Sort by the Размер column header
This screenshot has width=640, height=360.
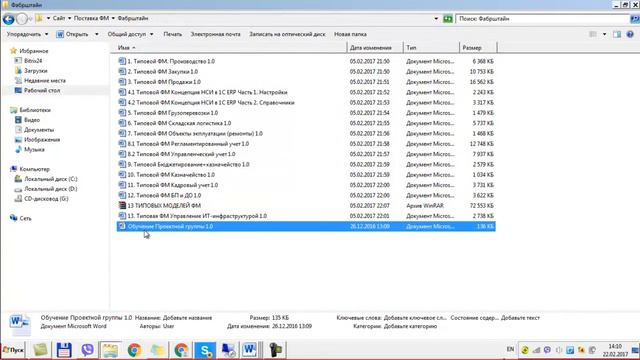[x=478, y=48]
